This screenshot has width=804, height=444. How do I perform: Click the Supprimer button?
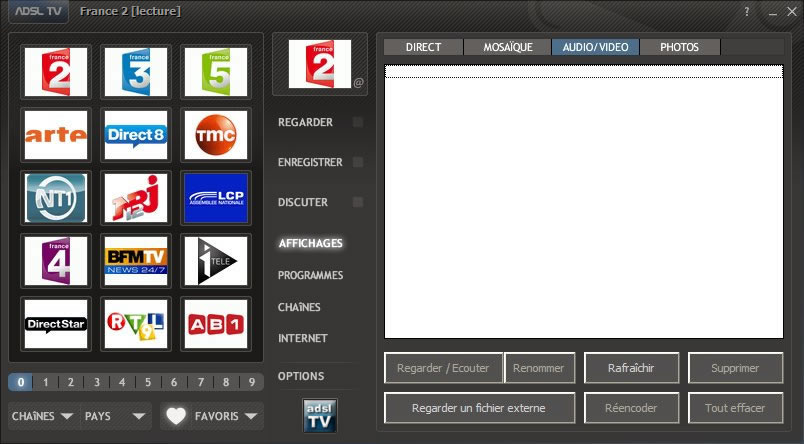coord(735,368)
